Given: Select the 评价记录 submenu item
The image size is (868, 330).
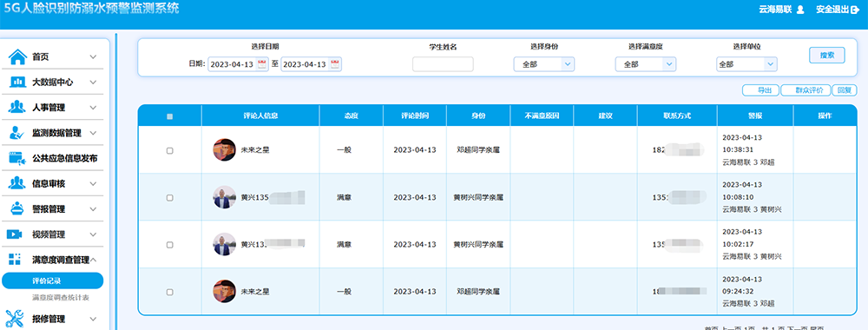Looking at the screenshot, I should coord(53,280).
